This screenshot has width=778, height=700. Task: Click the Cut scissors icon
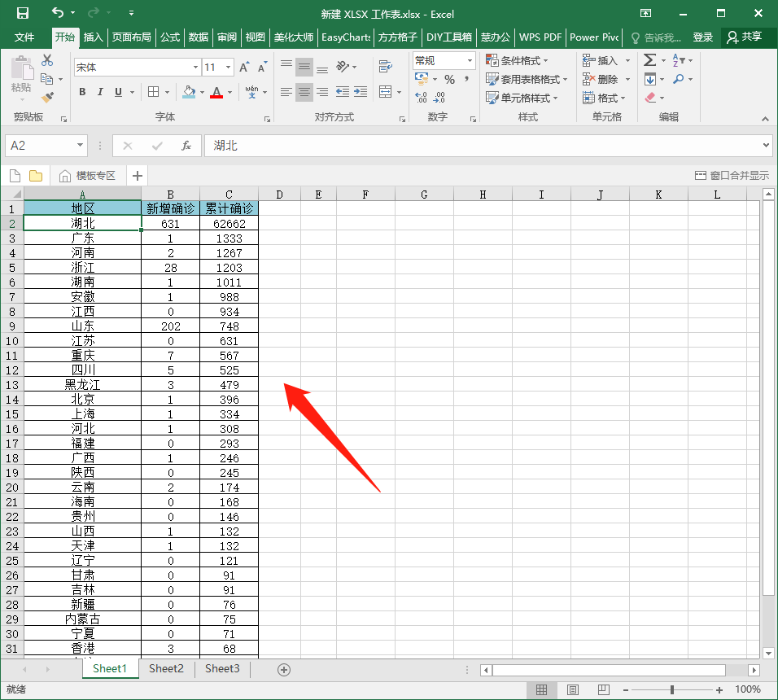[47, 60]
